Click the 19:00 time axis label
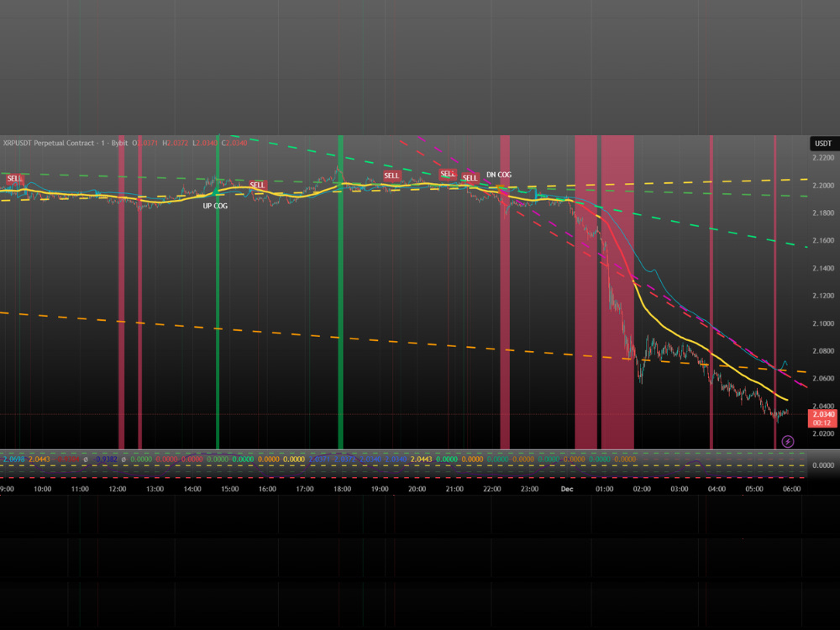 [380, 489]
